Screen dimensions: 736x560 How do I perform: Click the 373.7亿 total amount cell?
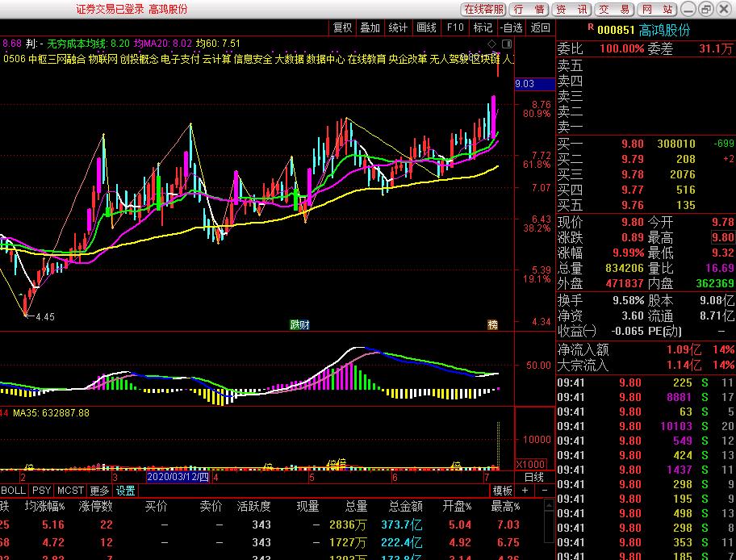click(401, 524)
